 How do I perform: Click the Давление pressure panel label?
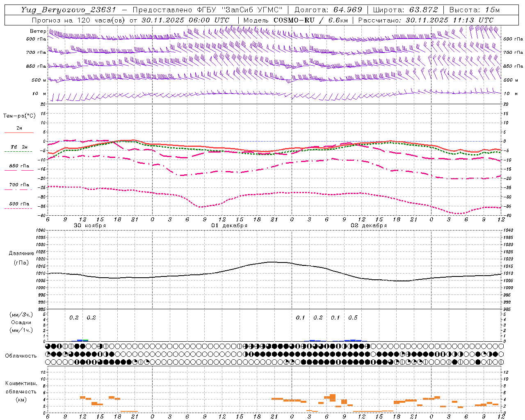(21, 253)
